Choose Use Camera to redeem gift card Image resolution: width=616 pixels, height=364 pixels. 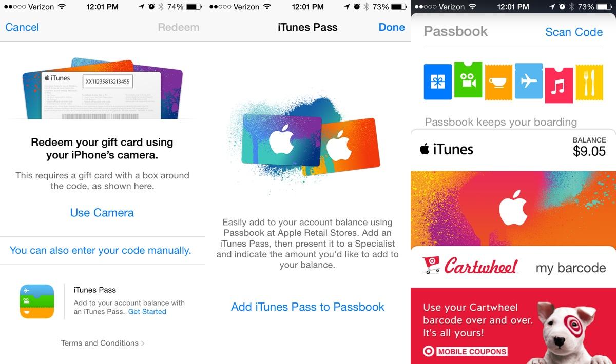[x=102, y=213]
